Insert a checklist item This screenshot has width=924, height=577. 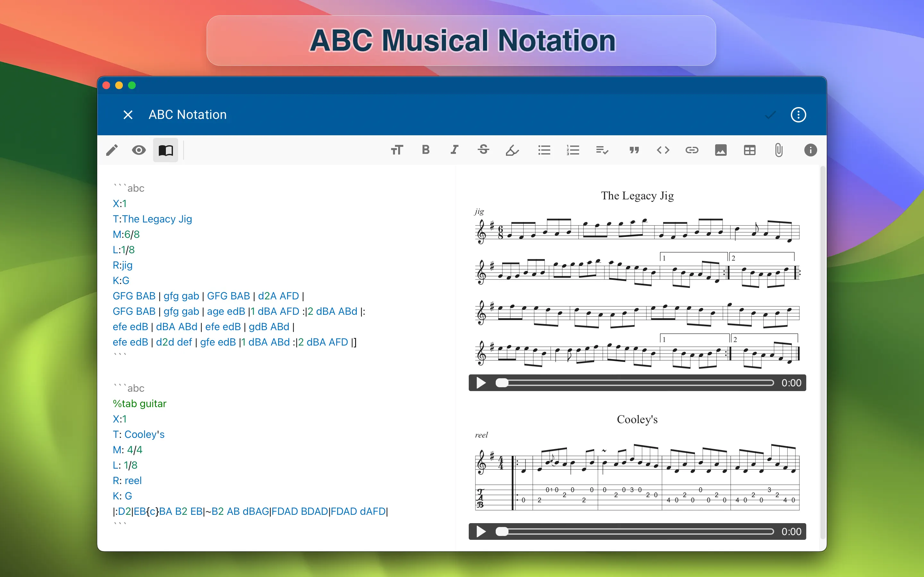[602, 150]
